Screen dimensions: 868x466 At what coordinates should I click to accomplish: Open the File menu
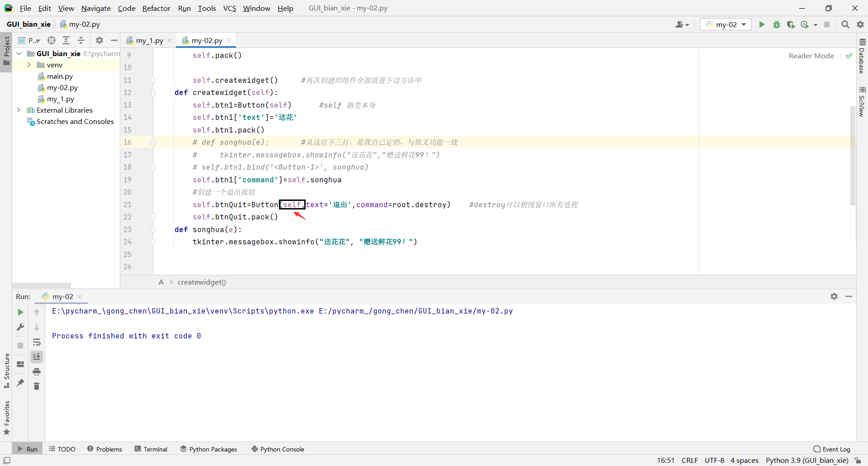(x=25, y=8)
